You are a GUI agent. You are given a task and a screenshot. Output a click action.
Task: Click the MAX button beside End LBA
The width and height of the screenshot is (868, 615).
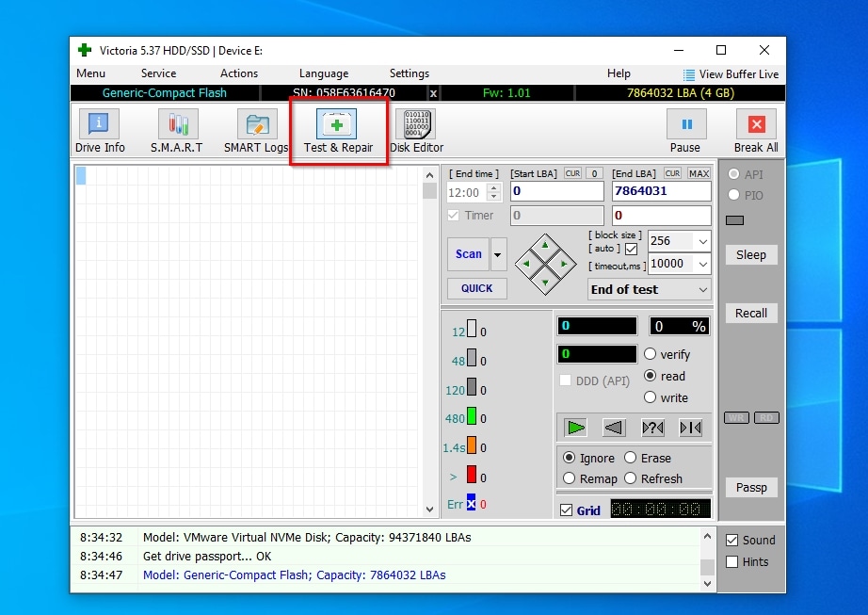coord(699,174)
